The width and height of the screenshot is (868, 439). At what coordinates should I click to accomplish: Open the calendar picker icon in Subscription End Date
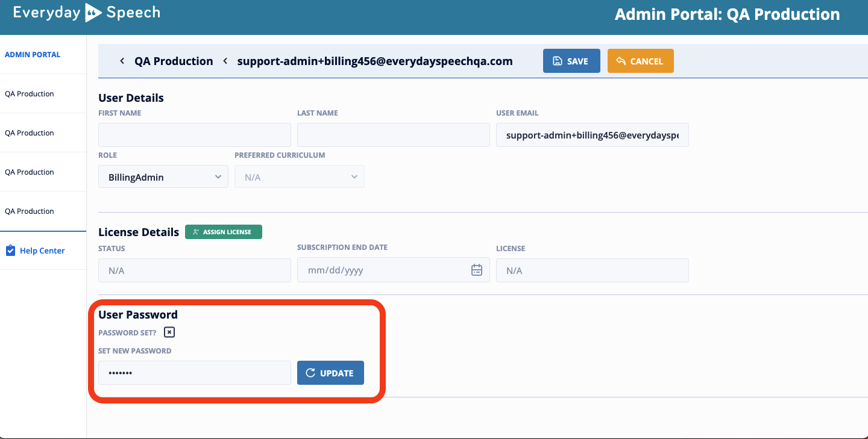tap(476, 270)
